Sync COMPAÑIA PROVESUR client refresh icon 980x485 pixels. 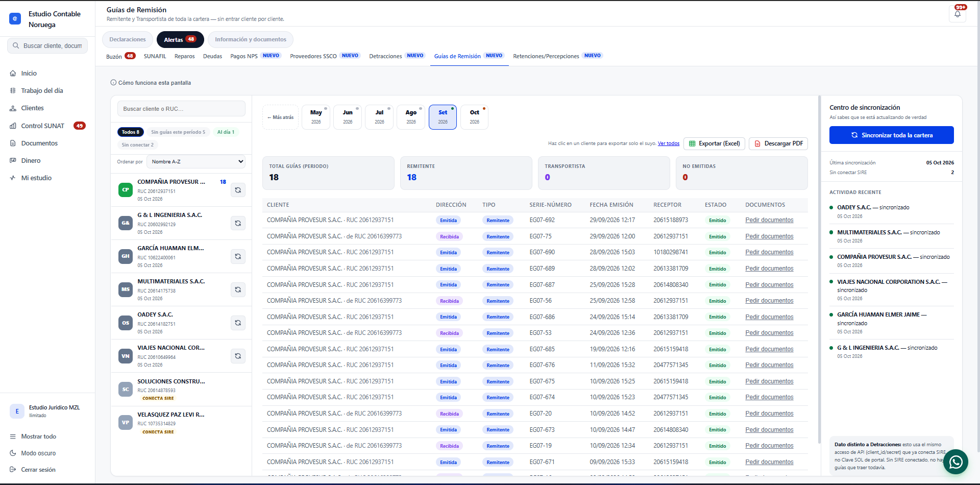point(238,190)
